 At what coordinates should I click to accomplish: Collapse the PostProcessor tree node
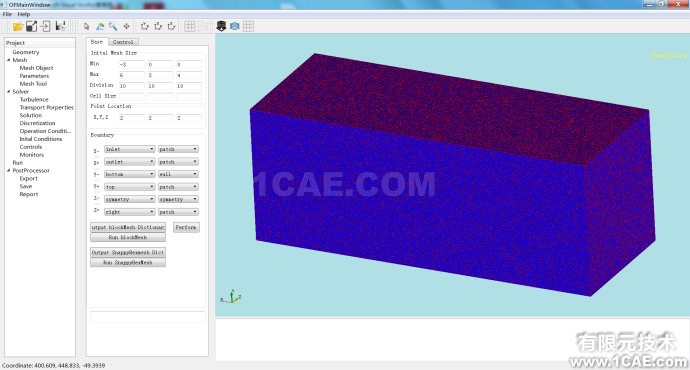pos(8,170)
